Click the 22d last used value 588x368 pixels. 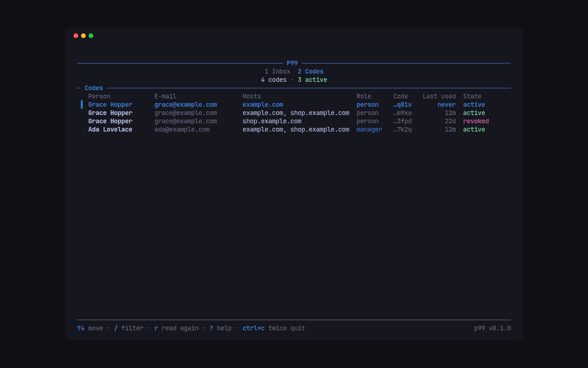coord(450,121)
